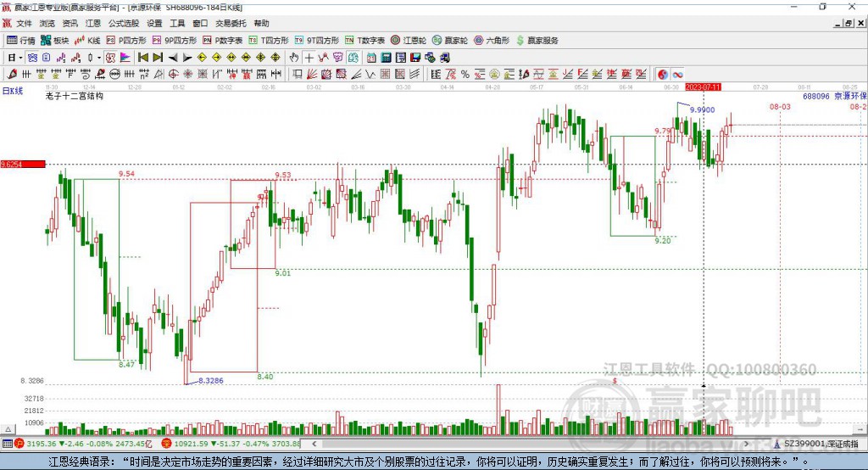Click the 10921.59 index status entry
This screenshot has width=868, height=470.
(x=231, y=444)
